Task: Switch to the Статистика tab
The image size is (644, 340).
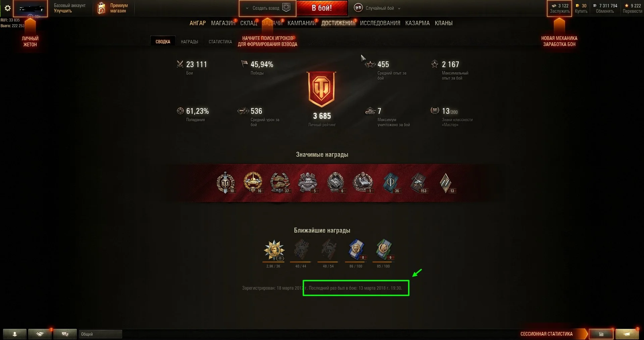Action: (x=220, y=42)
